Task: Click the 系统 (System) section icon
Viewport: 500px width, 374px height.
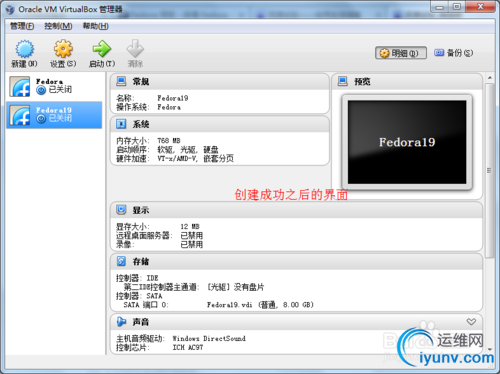Action: tap(121, 124)
